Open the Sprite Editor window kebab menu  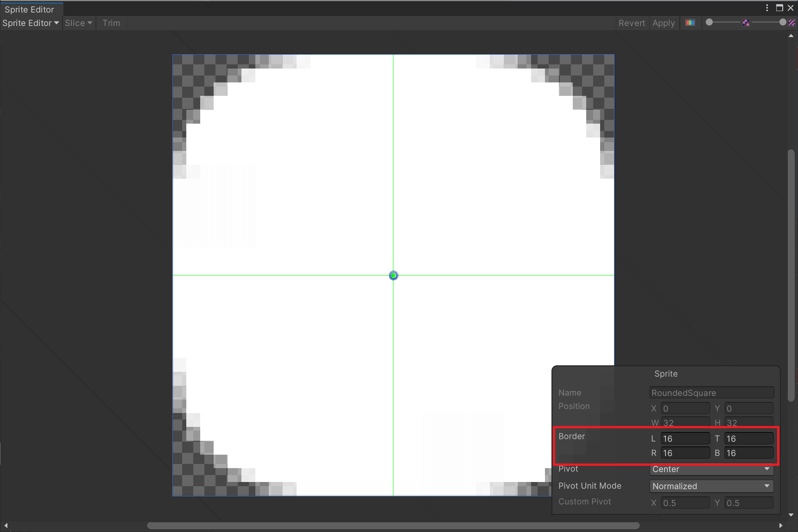point(767,8)
